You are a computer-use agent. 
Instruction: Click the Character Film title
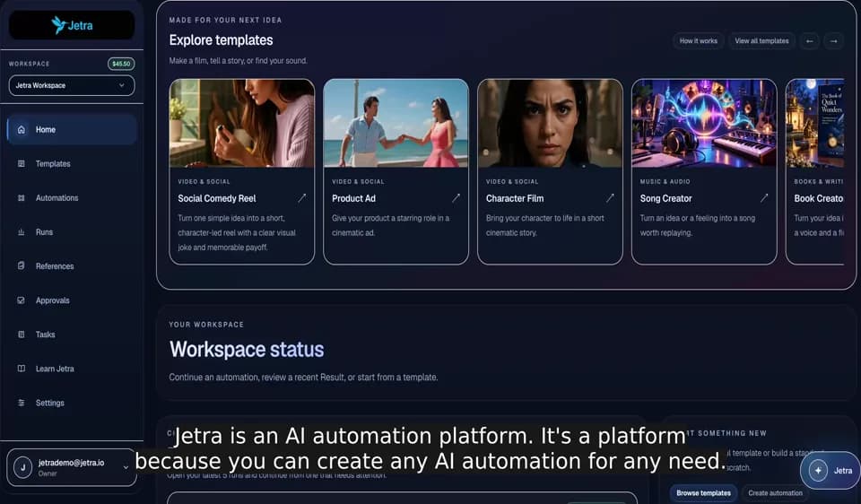coord(515,199)
